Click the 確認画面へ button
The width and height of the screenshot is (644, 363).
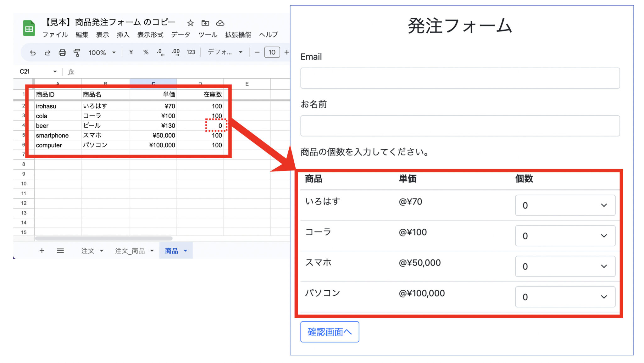[x=330, y=332]
